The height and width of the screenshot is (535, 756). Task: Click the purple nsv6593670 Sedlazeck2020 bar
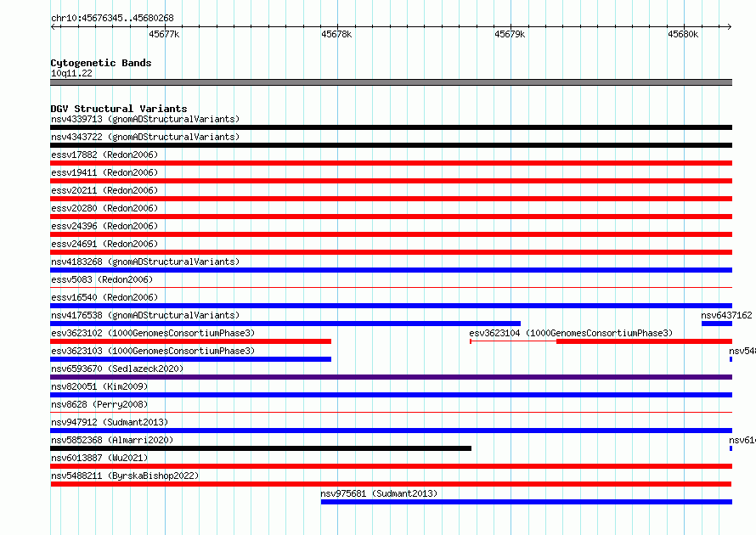tap(391, 377)
